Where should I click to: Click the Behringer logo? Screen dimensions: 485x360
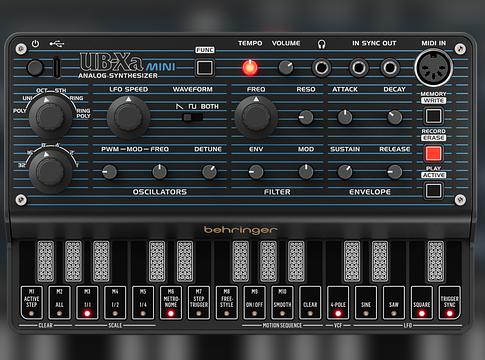coord(240,230)
